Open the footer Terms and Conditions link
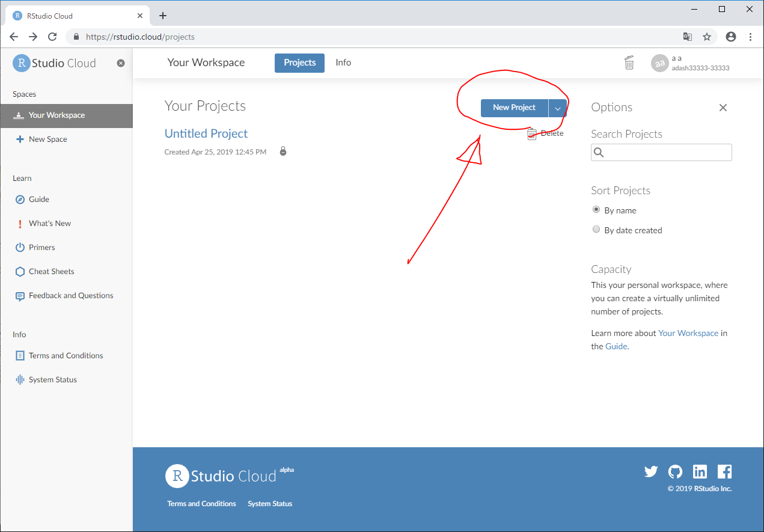This screenshot has width=764, height=532. tap(201, 504)
